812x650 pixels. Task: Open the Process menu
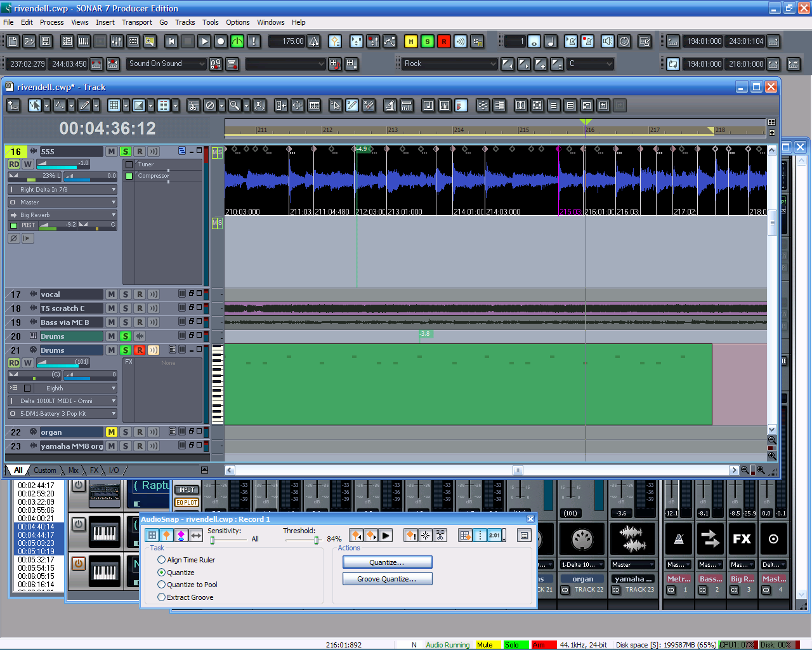coord(51,22)
